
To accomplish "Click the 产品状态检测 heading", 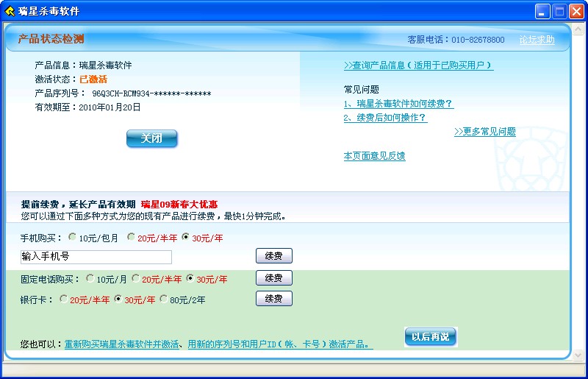I will click(51, 39).
